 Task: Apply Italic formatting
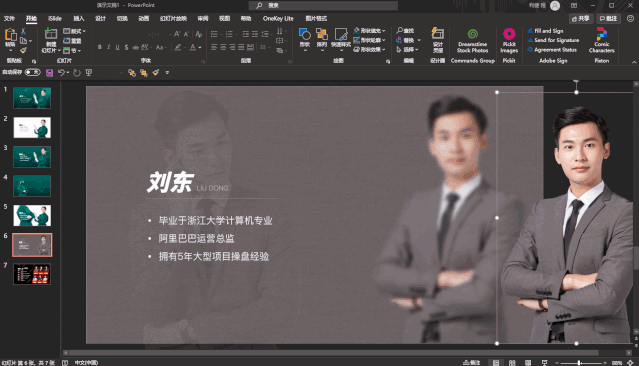click(x=108, y=47)
